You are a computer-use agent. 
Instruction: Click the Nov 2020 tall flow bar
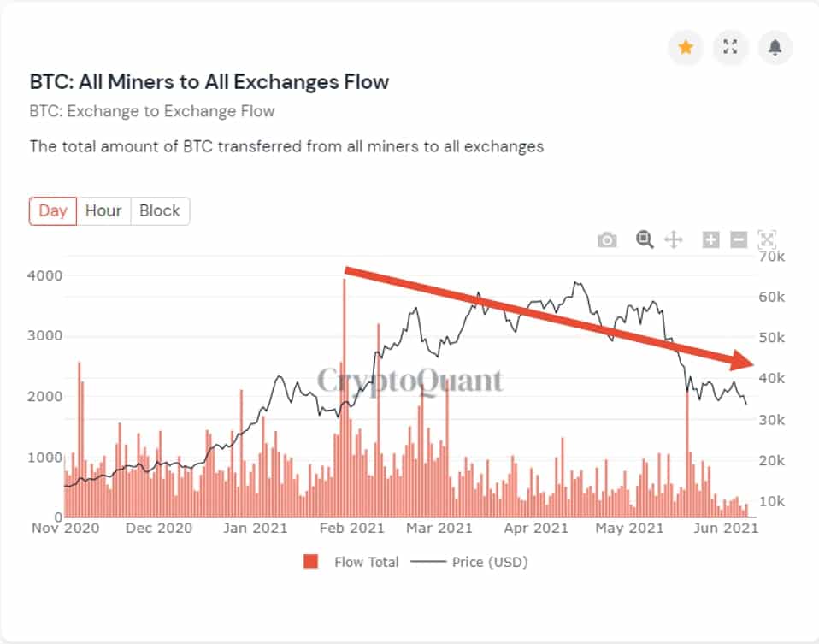pyautogui.click(x=79, y=445)
